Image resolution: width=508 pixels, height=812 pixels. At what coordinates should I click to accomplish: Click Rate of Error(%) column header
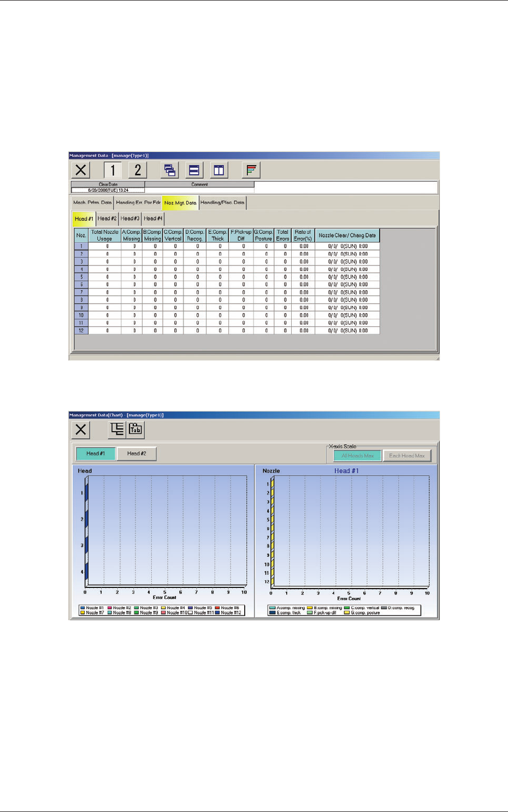(x=303, y=236)
